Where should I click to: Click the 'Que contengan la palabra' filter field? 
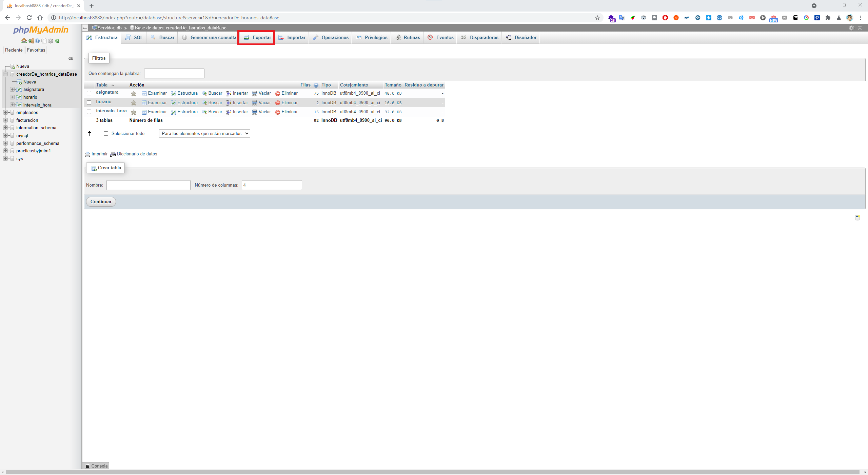click(x=174, y=74)
